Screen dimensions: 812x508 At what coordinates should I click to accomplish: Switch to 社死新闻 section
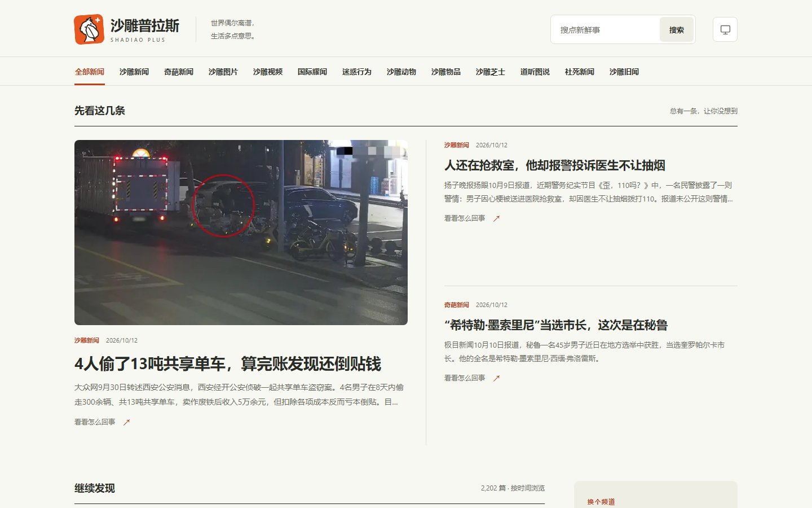(580, 72)
